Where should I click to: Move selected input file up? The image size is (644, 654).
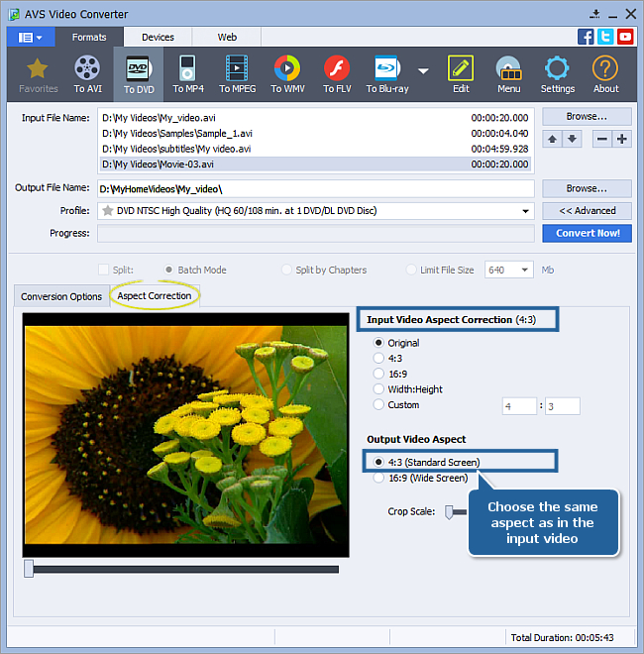(x=552, y=139)
